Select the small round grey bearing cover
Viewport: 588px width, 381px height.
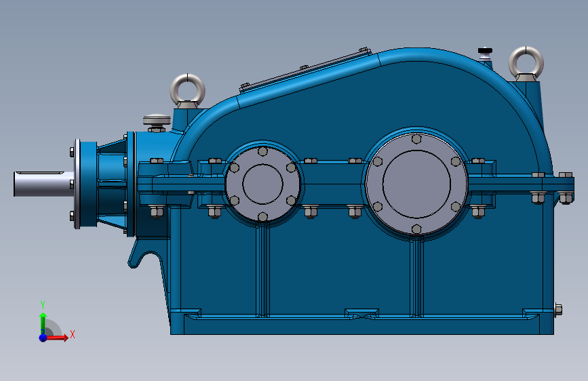coord(262,184)
